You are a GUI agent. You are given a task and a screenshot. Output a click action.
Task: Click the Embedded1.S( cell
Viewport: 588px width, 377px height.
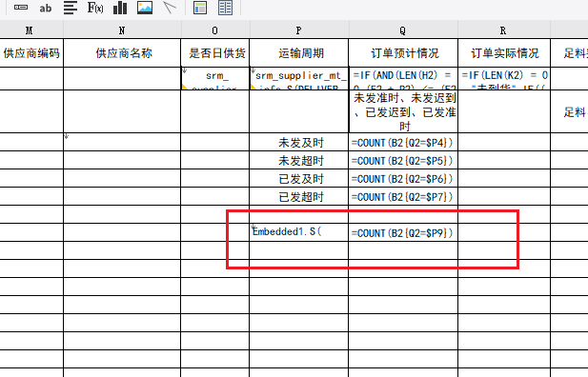(299, 232)
